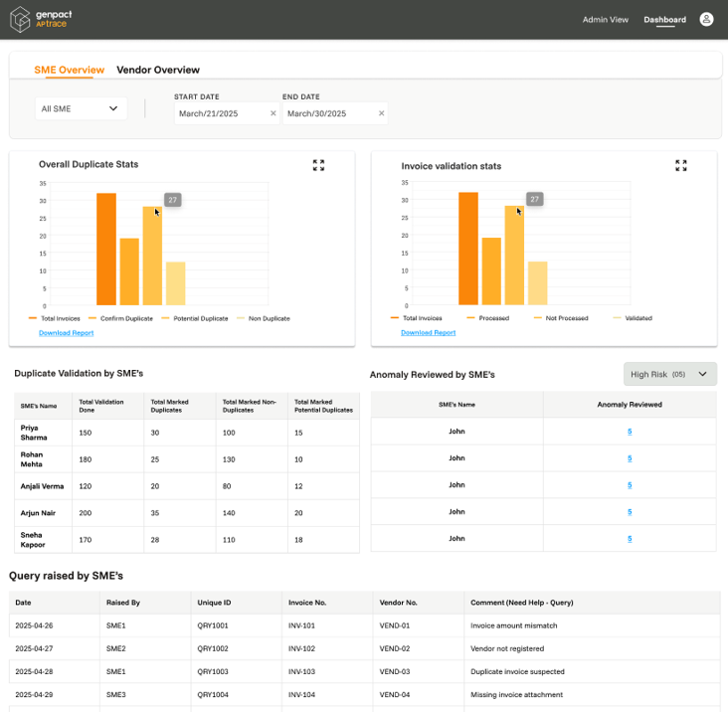Clear the start date with X icon

point(273,113)
